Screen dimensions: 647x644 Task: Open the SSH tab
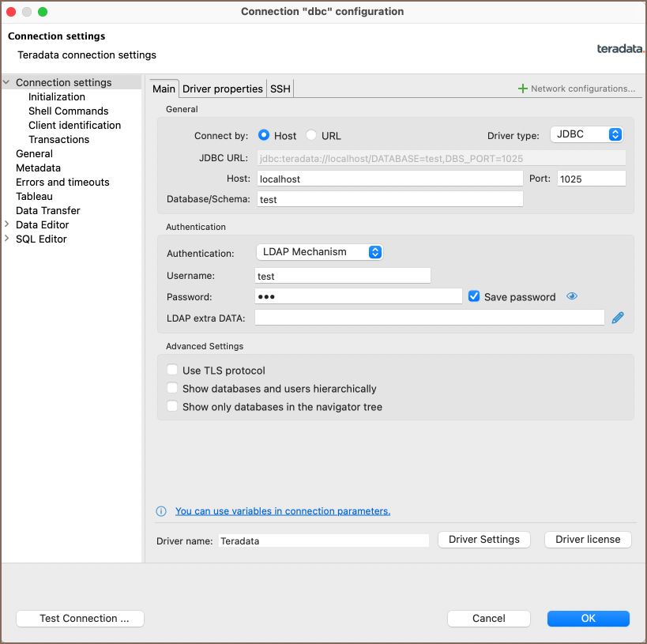click(x=280, y=89)
